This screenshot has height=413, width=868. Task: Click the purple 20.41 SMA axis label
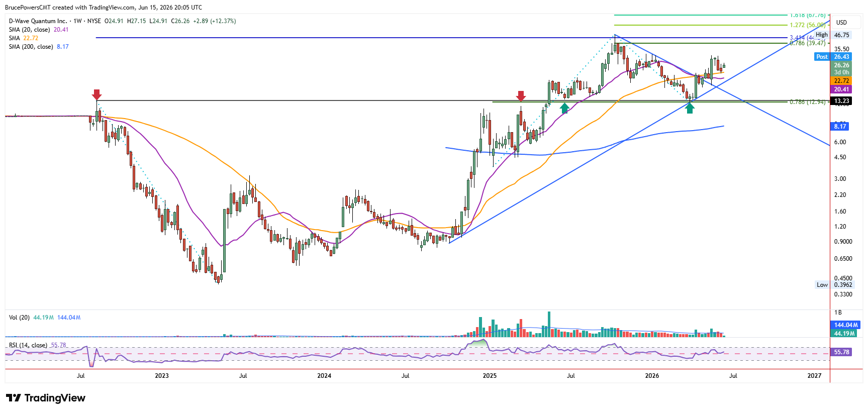[841, 89]
